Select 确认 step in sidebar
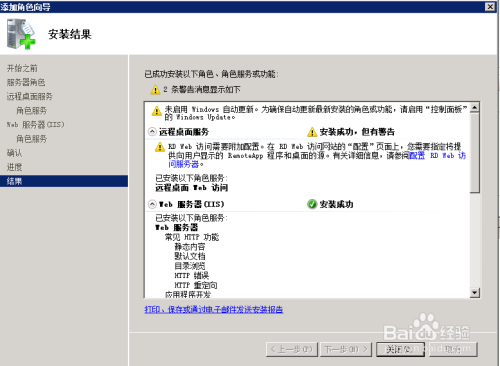 point(14,153)
